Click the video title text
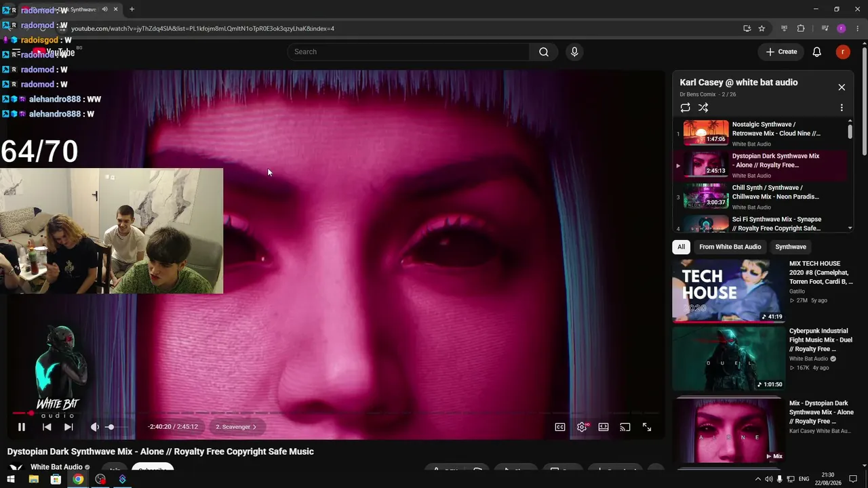 161,451
